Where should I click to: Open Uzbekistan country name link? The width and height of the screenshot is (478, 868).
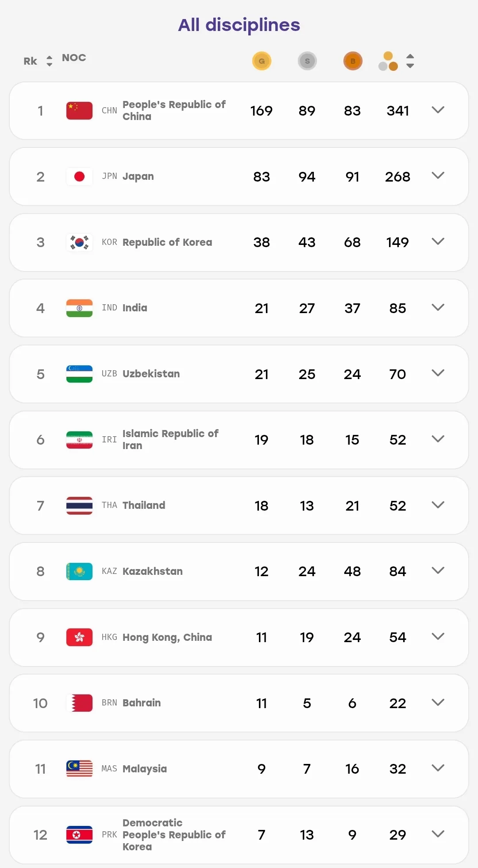151,374
